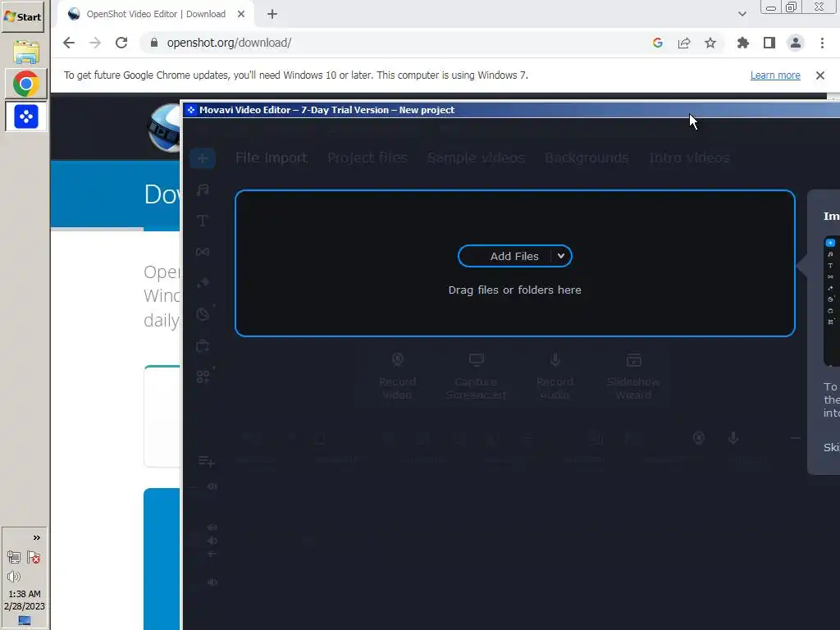The width and height of the screenshot is (840, 630).
Task: Click the Learn more link in Chrome infobar
Action: click(775, 75)
